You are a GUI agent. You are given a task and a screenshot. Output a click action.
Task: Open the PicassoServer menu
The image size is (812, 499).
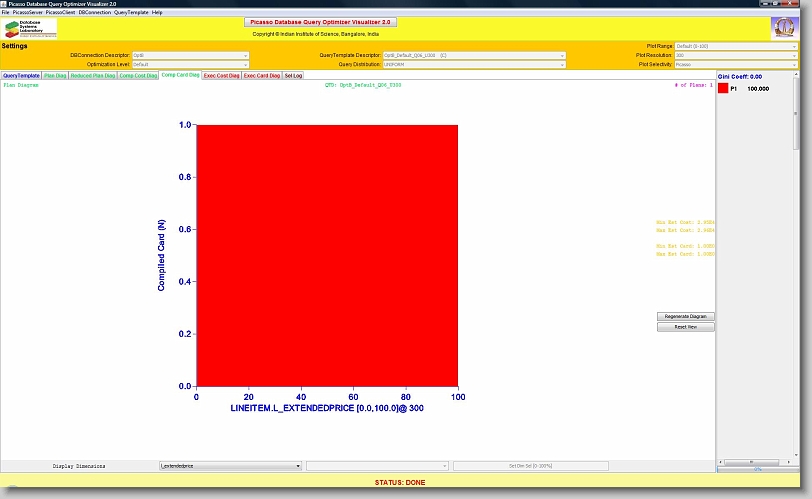(26, 12)
